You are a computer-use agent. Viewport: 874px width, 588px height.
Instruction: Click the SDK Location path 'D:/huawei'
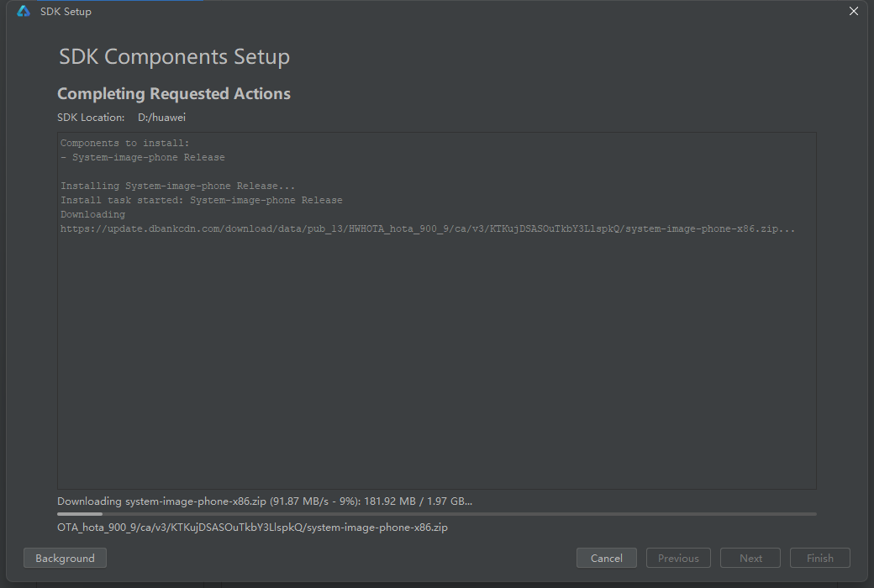161,118
